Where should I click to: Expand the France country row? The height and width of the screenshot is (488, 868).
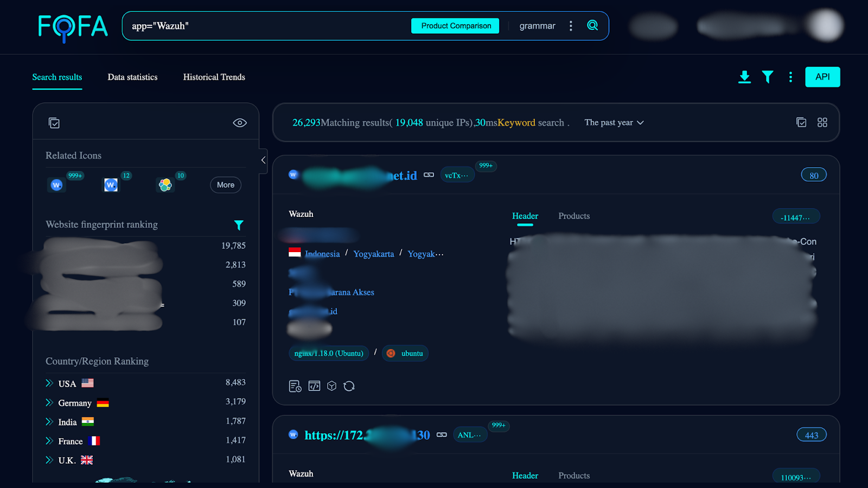[49, 441]
